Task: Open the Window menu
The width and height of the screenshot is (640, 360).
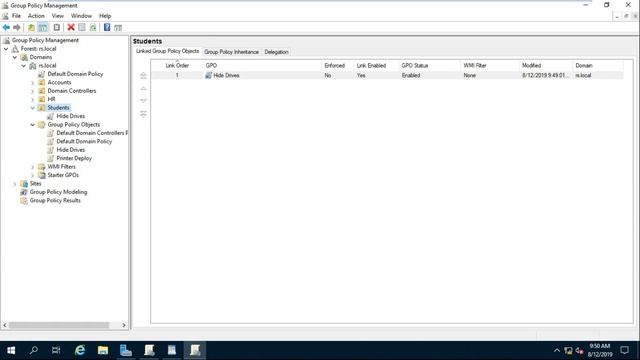Action: tap(81, 16)
